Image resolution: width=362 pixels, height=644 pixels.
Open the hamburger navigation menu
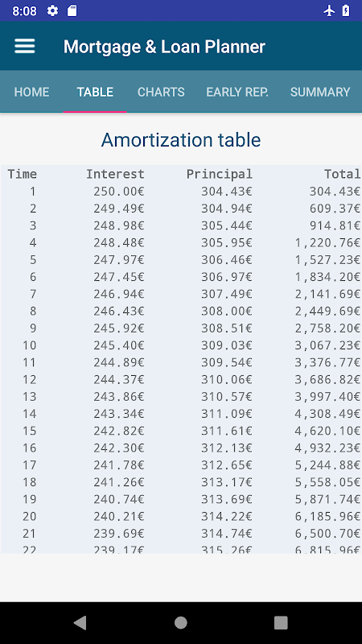click(25, 46)
